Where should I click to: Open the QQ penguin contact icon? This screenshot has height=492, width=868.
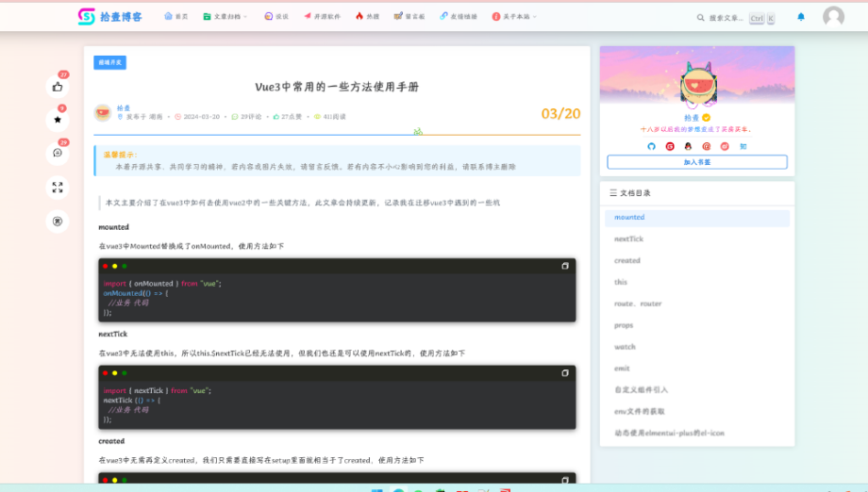688,146
